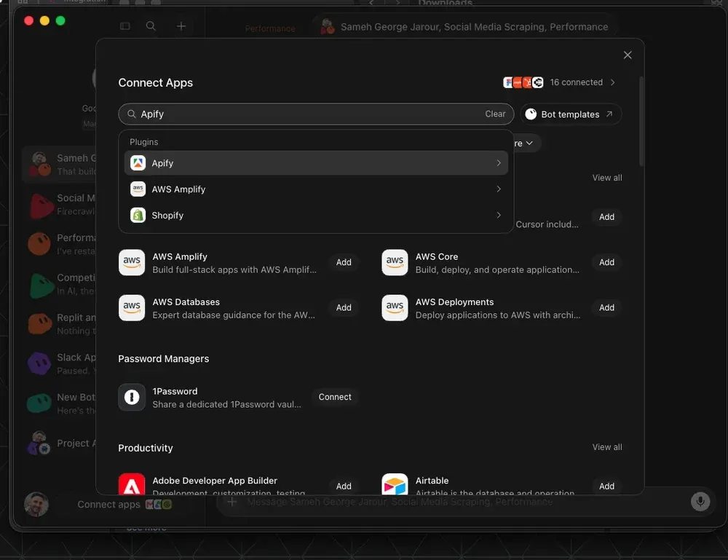Image resolution: width=728 pixels, height=560 pixels.
Task: Open the Replit chat in sidebar
Action: click(x=60, y=324)
